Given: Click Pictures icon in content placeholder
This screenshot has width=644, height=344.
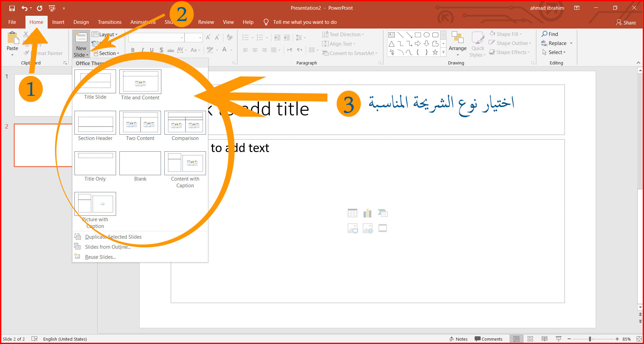Looking at the screenshot, I should coord(353,228).
